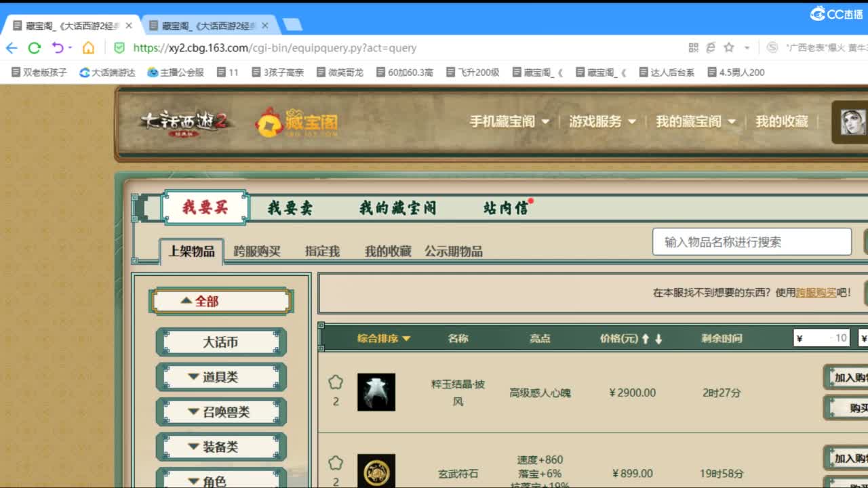Click the 名称 column header
The image size is (868, 488).
point(458,338)
